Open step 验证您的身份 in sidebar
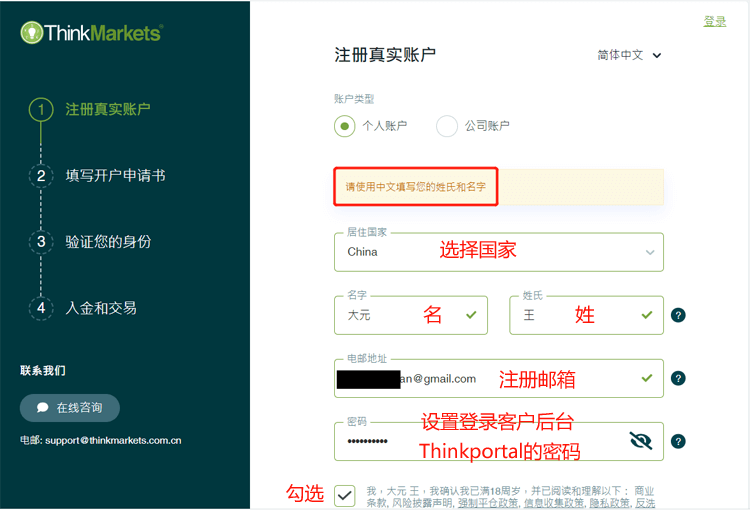750x510 pixels. coord(108,242)
